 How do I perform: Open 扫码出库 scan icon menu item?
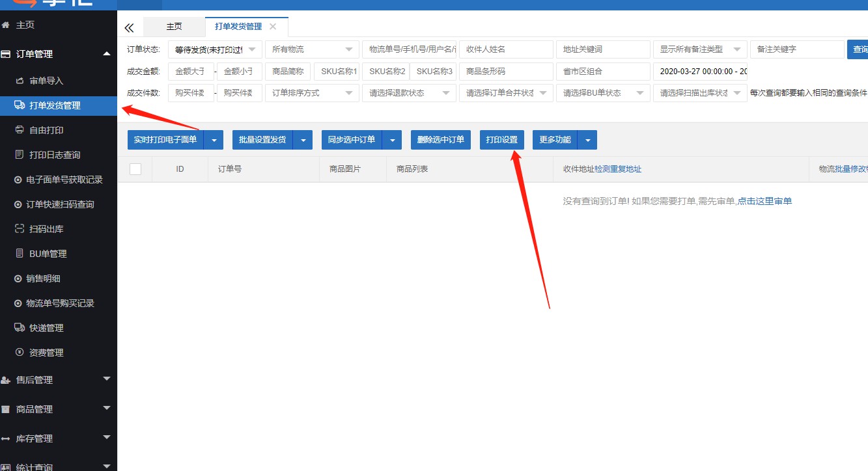(x=20, y=229)
